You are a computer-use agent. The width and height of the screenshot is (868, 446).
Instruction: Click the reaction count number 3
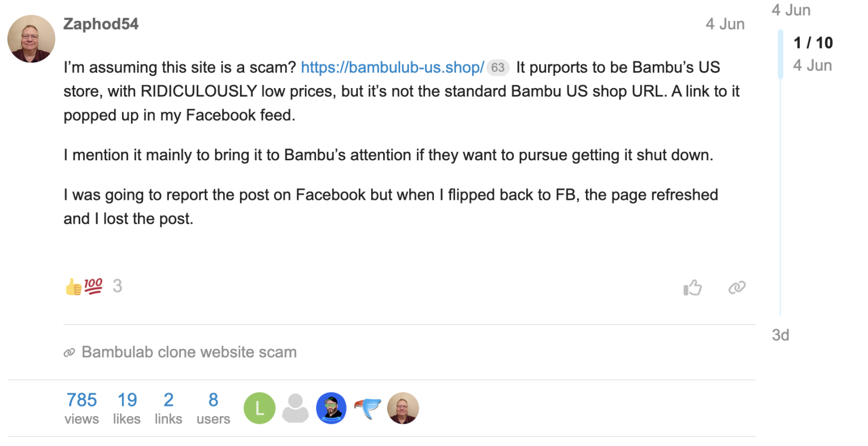coord(117,286)
